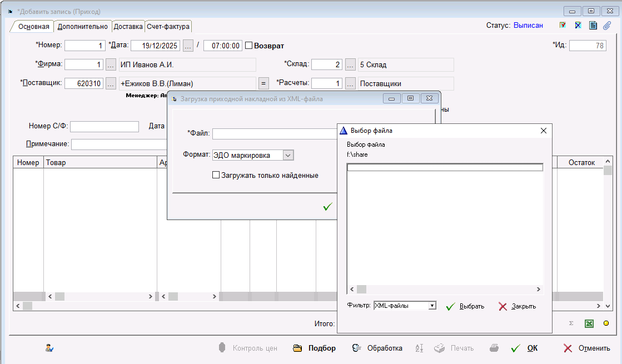
Task: Click the paperclip attachment icon
Action: coord(607,26)
